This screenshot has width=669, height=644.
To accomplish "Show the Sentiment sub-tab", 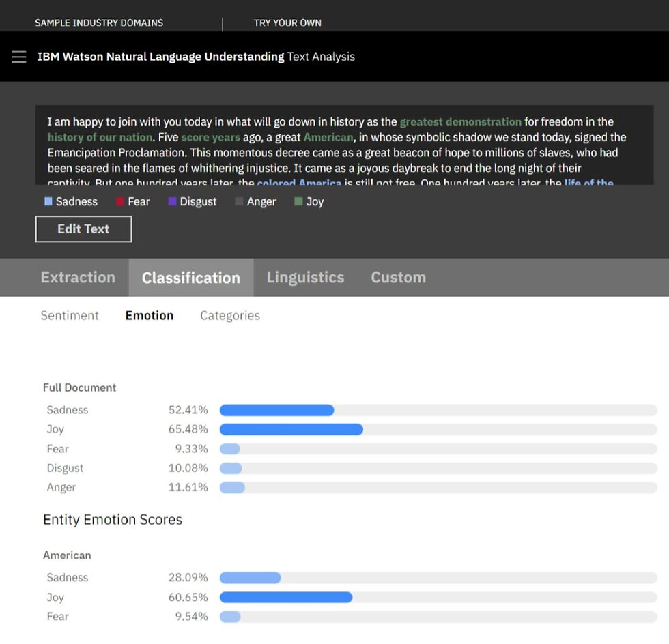I will [70, 316].
